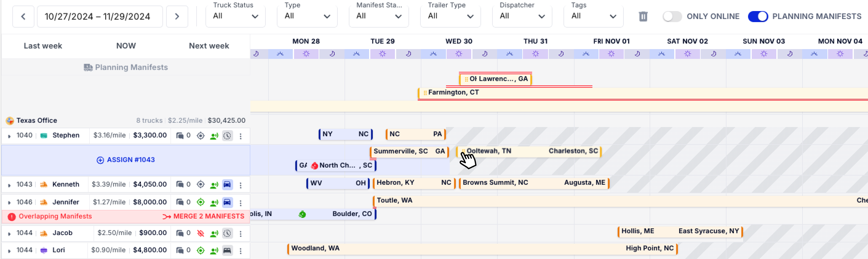This screenshot has width=868, height=259.
Task: Open the Trailer Type dropdown
Action: [450, 16]
